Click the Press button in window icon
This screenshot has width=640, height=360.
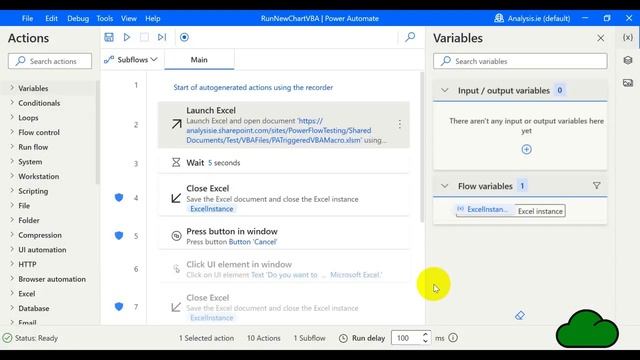pos(176,236)
